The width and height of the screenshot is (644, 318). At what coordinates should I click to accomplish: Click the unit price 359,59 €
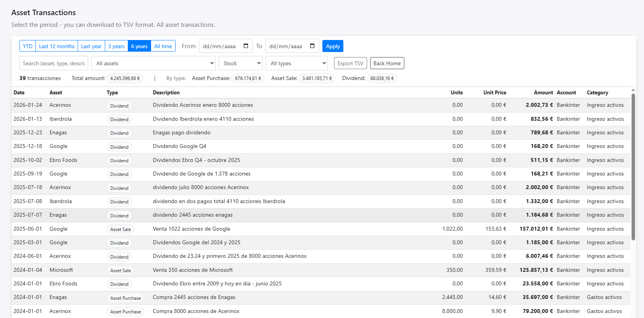click(x=496, y=270)
